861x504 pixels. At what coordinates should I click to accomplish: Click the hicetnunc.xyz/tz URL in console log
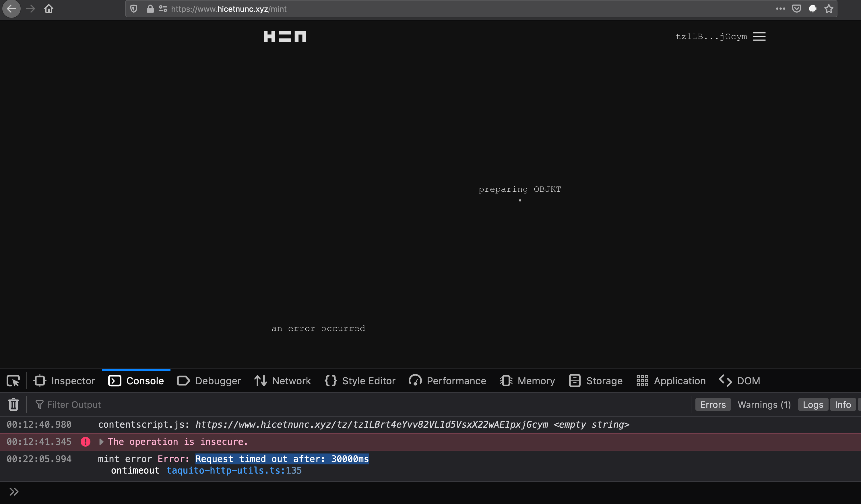coord(372,425)
